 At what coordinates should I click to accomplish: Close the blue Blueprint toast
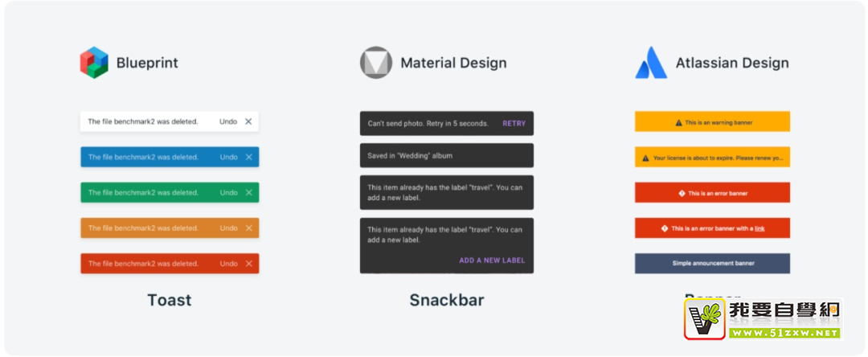coord(248,157)
